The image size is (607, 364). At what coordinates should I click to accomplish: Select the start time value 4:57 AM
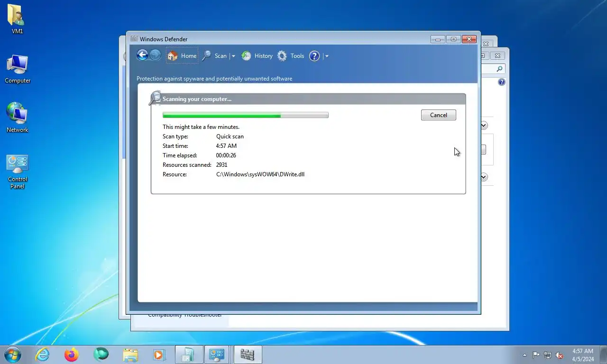pos(226,146)
